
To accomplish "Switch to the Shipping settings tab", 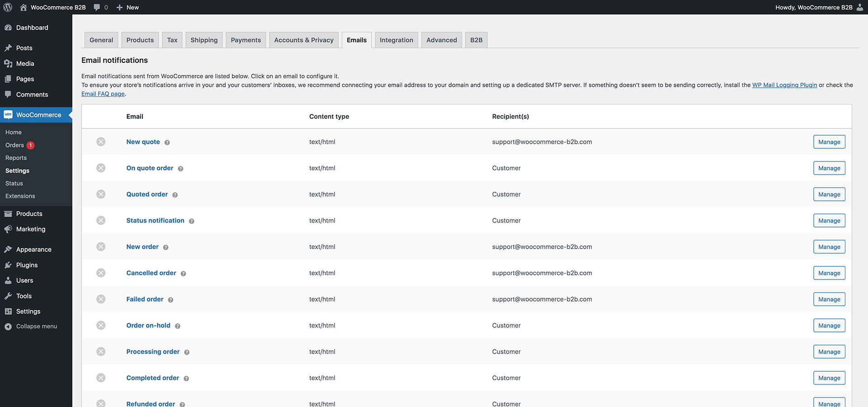I will [x=204, y=40].
